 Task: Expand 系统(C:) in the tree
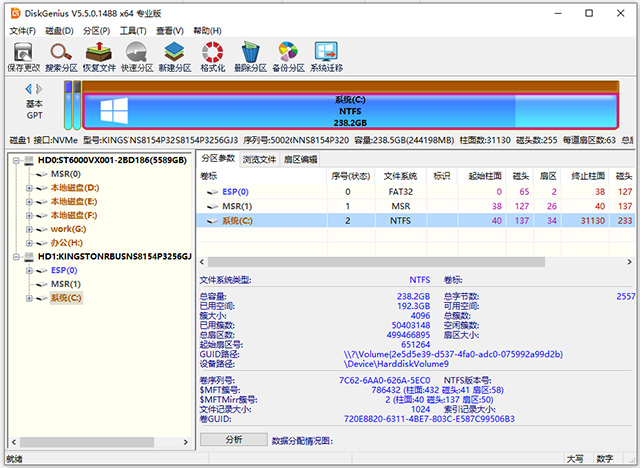coord(29,298)
